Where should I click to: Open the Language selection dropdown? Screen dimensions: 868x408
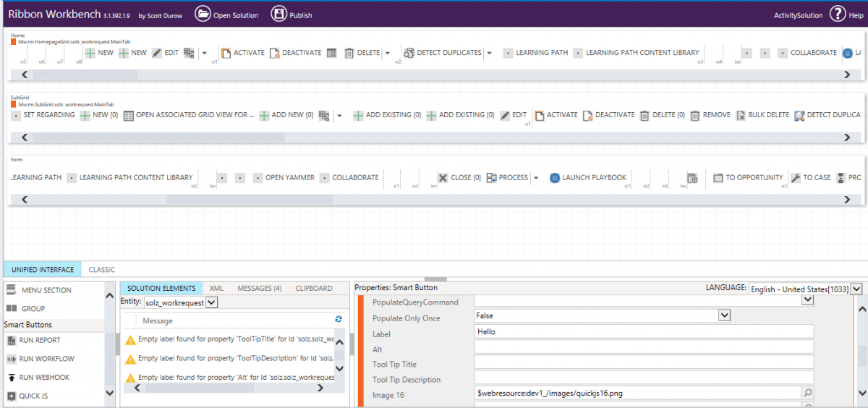tap(856, 289)
